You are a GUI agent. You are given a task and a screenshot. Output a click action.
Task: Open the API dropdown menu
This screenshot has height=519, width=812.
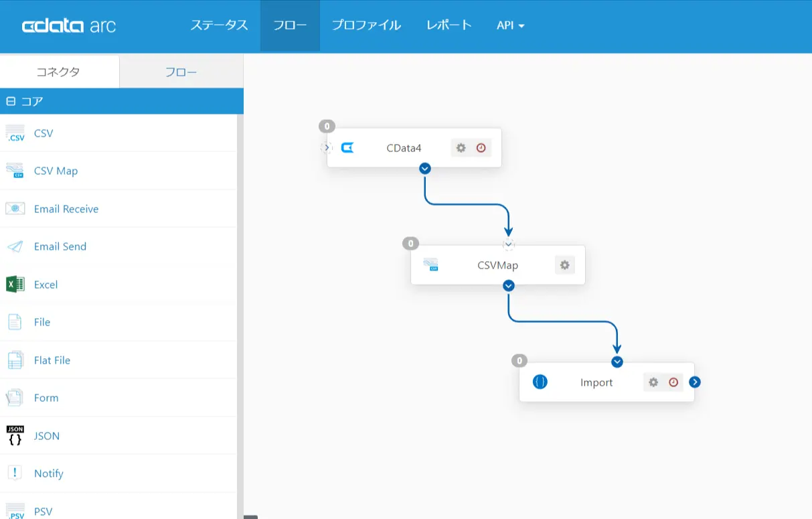[510, 25]
